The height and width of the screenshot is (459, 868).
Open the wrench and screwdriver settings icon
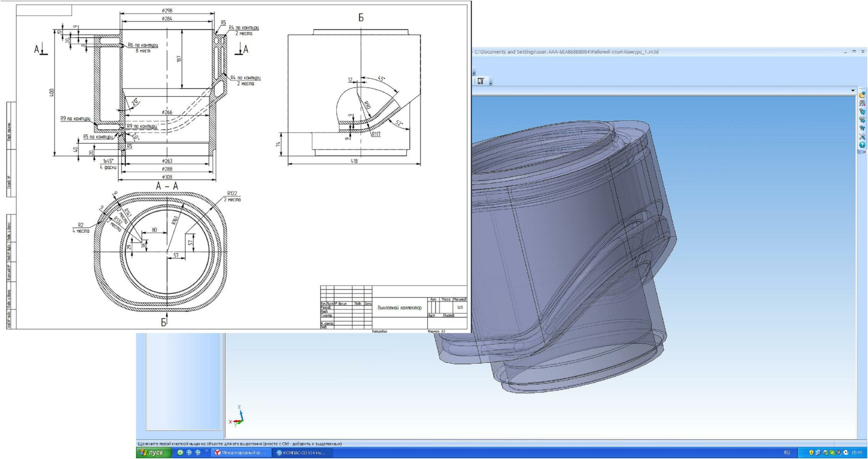pyautogui.click(x=862, y=137)
